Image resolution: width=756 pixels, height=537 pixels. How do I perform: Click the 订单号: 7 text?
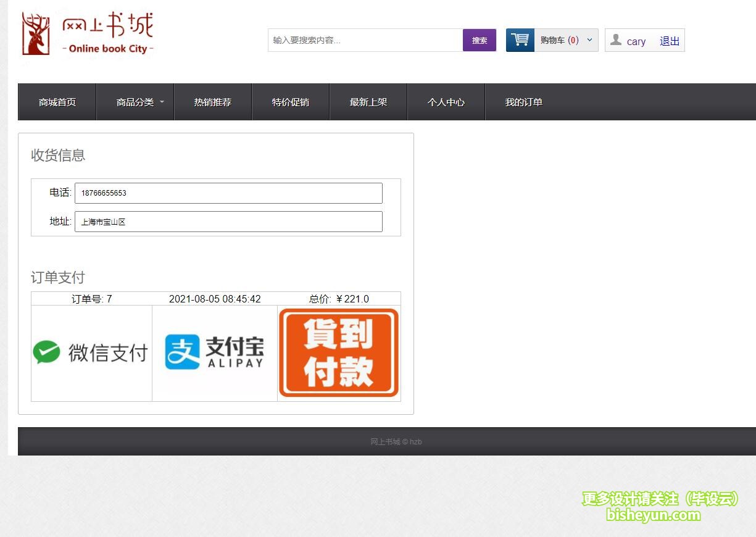[x=92, y=299]
